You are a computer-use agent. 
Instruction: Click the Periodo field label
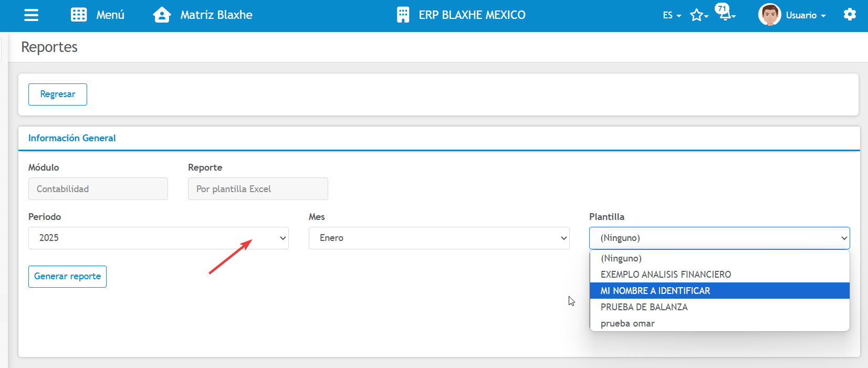click(x=45, y=217)
